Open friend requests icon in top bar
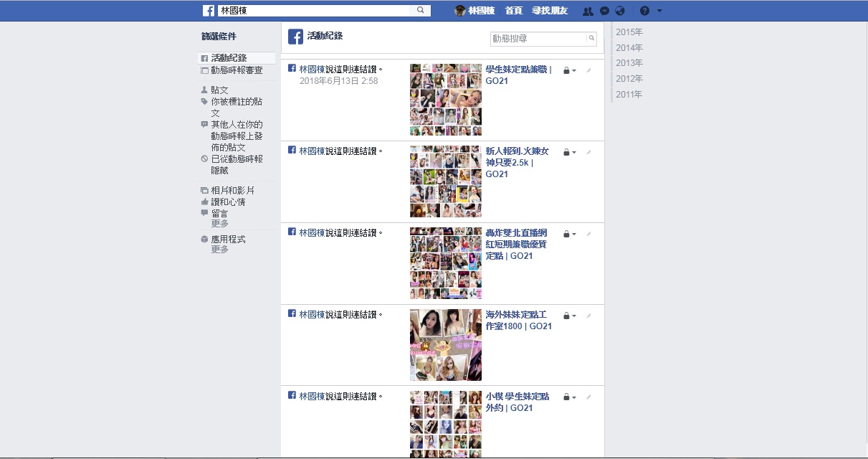Image resolution: width=868 pixels, height=459 pixels. (588, 11)
